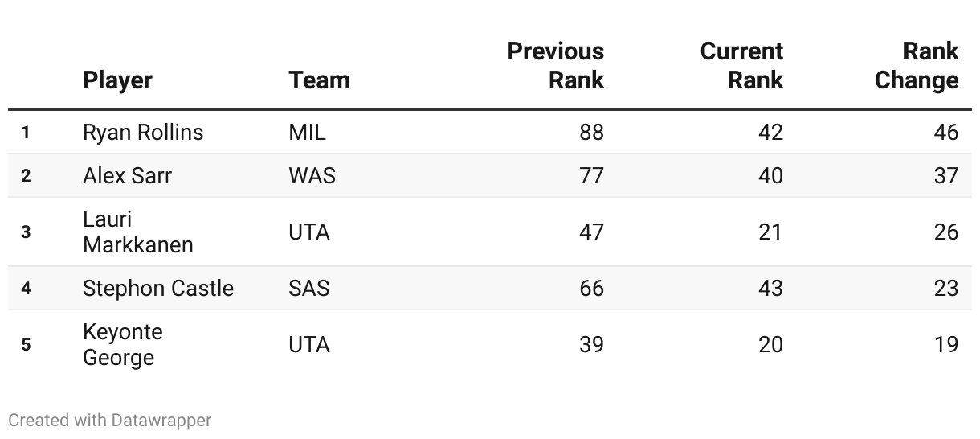
Task: Open the Created with Datawrapper link
Action: (110, 420)
